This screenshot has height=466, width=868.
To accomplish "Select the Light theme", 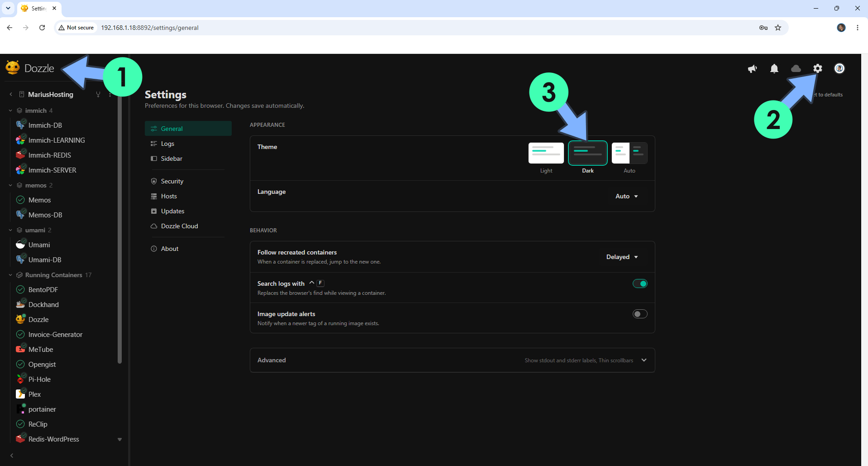I will (546, 153).
